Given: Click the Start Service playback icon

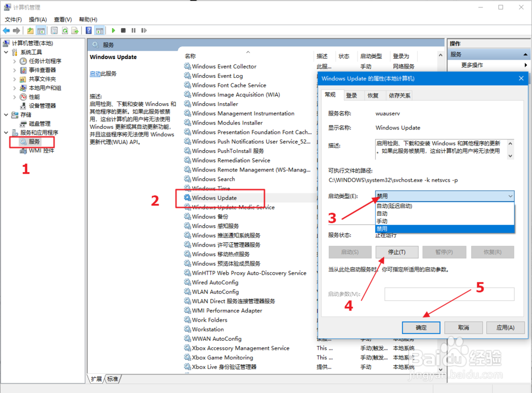Looking at the screenshot, I should (x=114, y=30).
